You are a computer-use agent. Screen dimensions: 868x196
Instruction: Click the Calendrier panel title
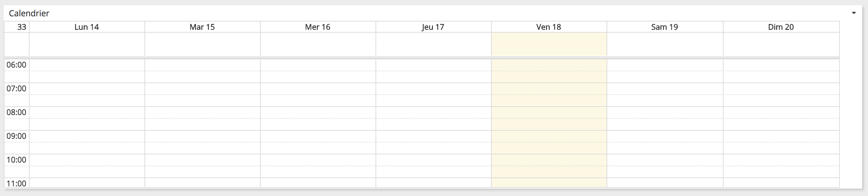point(29,13)
